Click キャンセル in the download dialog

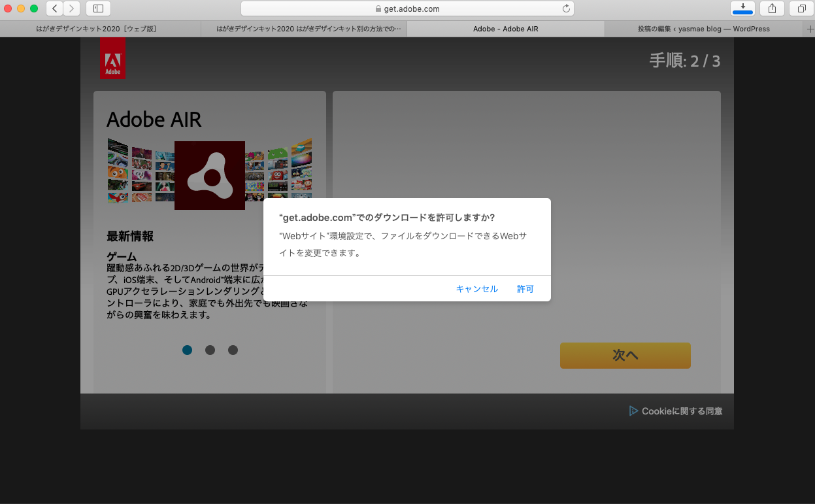477,289
